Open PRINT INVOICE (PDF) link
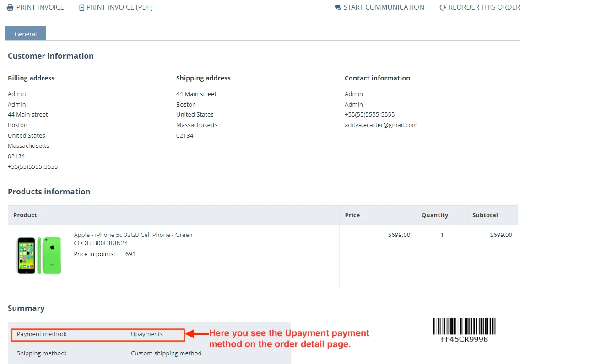 click(119, 7)
